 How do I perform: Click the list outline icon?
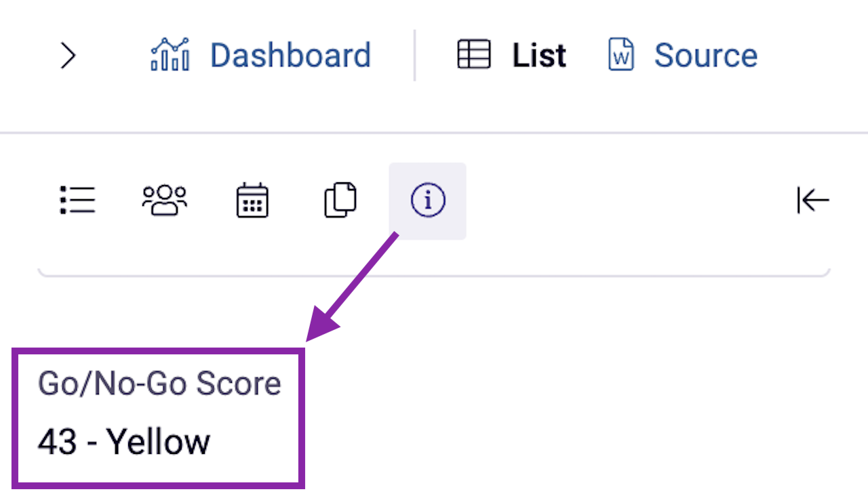[x=77, y=199]
